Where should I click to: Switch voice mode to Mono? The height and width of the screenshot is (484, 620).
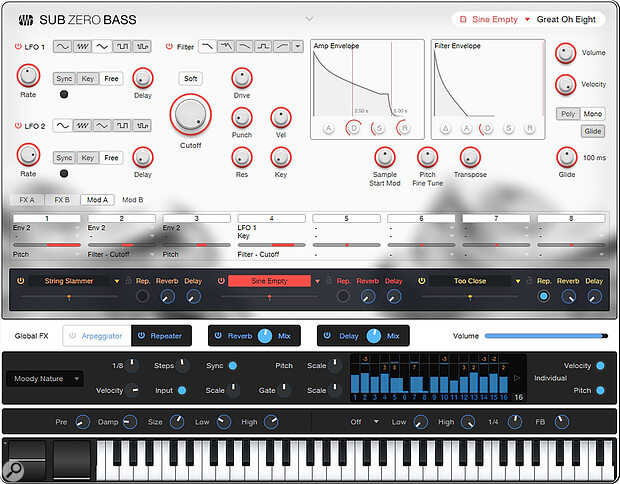pos(592,114)
